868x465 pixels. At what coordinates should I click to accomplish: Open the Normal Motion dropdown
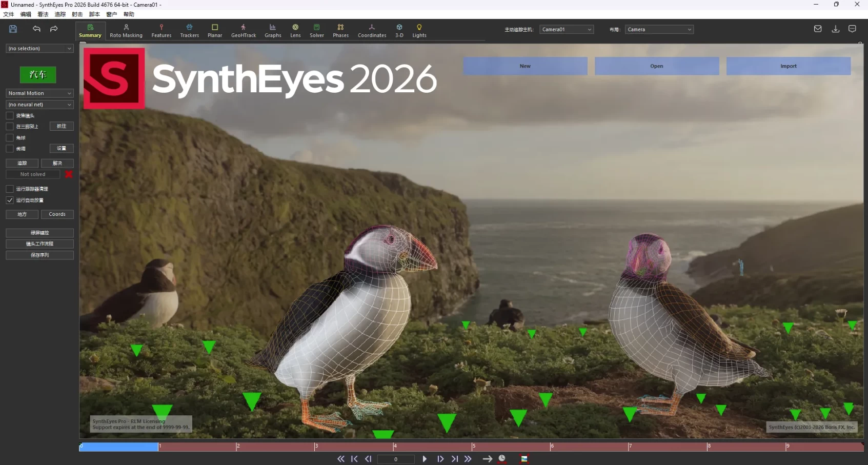pyautogui.click(x=39, y=93)
